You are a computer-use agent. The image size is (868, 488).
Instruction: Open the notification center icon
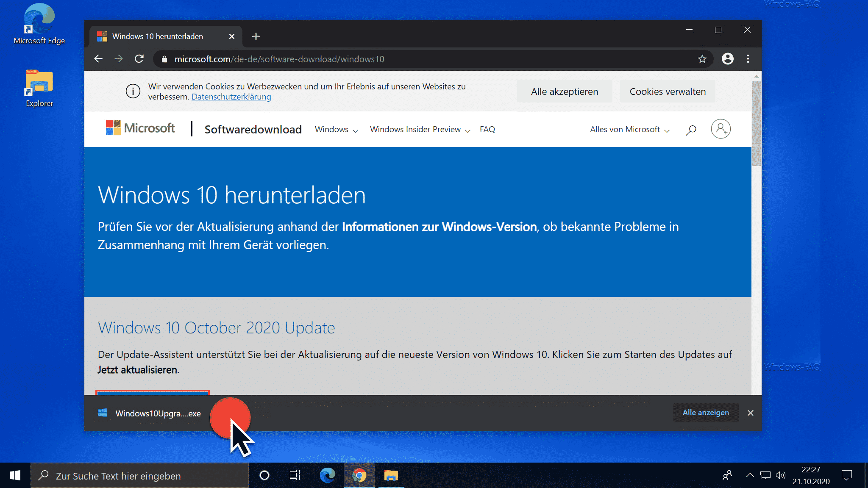click(847, 476)
